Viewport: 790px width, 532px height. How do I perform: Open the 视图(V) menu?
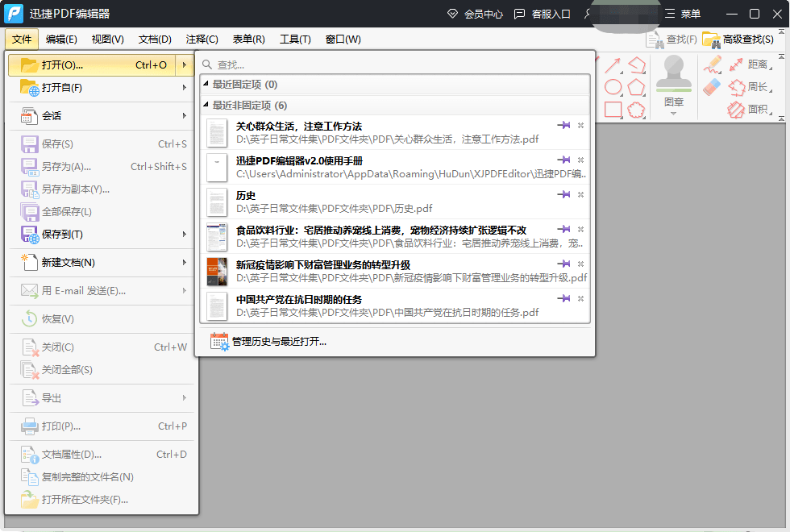pyautogui.click(x=107, y=39)
